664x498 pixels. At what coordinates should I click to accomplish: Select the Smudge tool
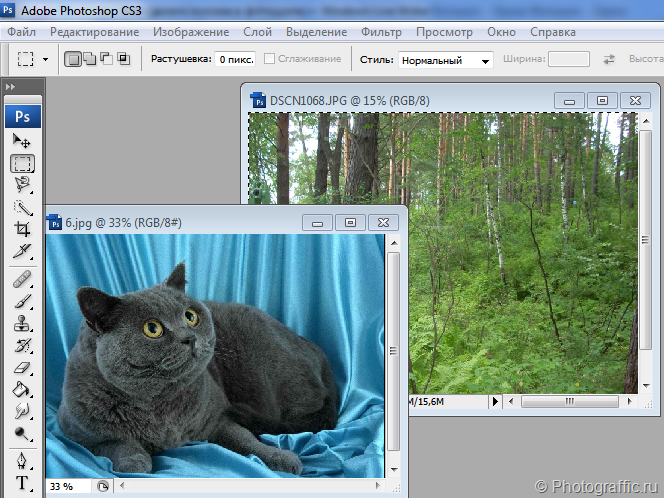[x=22, y=411]
